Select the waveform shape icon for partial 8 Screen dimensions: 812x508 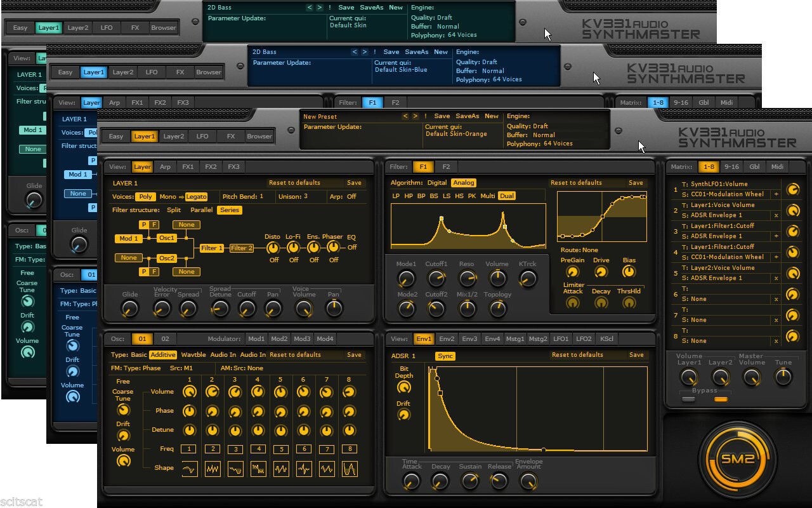[x=349, y=469]
